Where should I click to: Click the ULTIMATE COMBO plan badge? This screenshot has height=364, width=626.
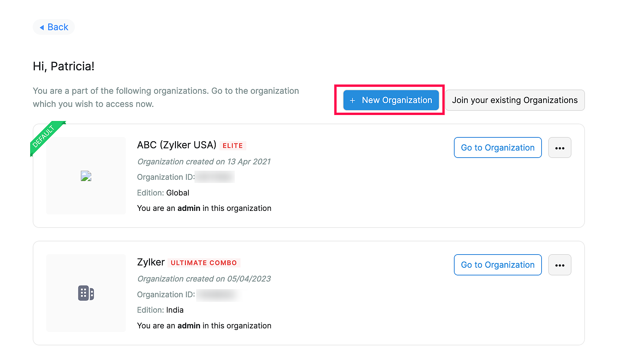click(204, 263)
